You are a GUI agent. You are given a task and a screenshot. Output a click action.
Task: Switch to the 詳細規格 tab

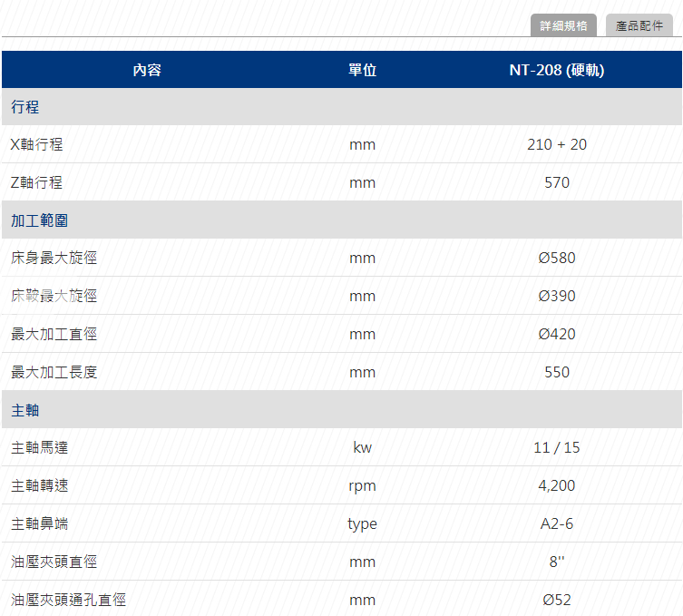(x=563, y=25)
